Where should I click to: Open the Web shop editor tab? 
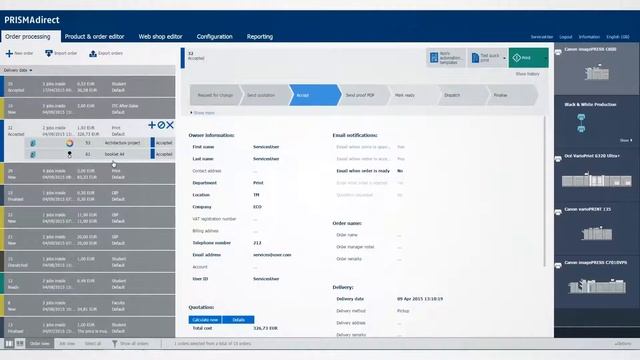pos(160,36)
